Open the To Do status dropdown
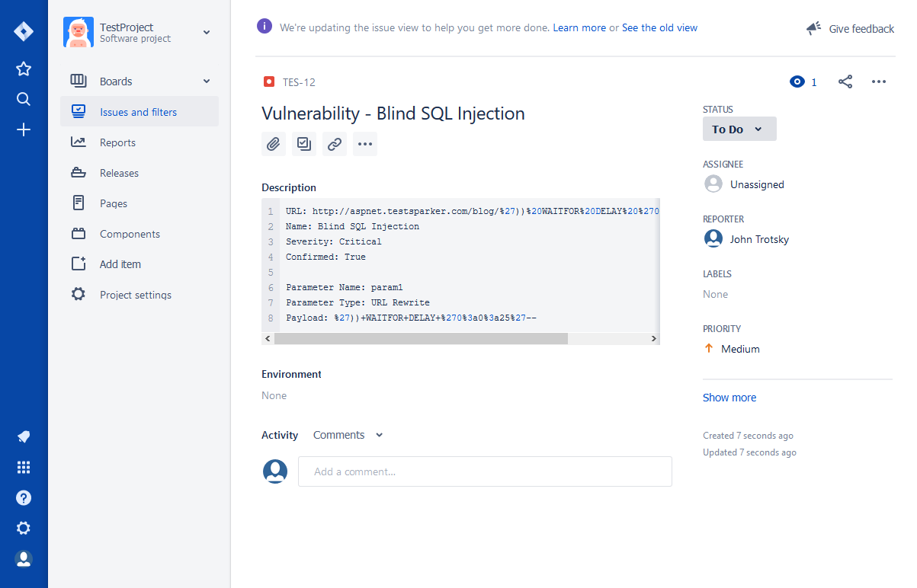 (x=739, y=129)
